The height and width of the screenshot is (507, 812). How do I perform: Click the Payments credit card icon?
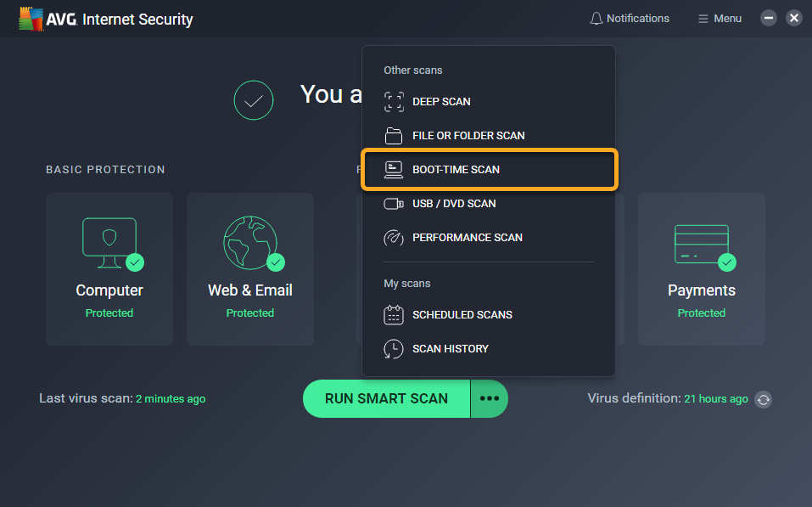[x=701, y=245]
